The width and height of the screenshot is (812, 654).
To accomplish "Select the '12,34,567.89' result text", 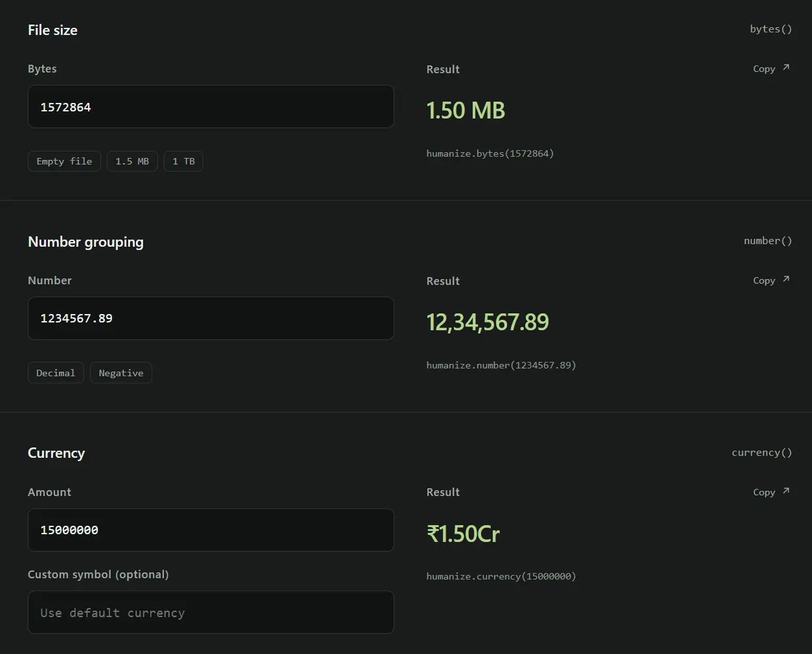I will (488, 322).
